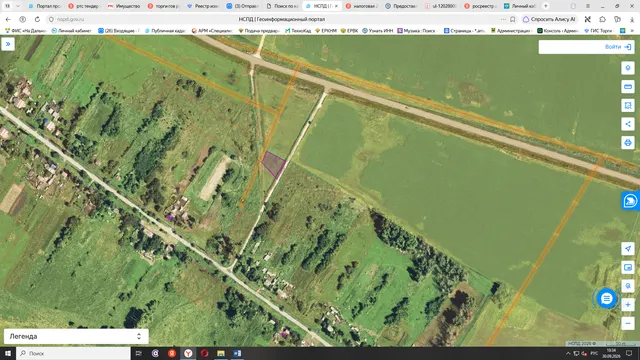Open the ГИС Торги bookmark
The height and width of the screenshot is (360, 640).
[599, 31]
